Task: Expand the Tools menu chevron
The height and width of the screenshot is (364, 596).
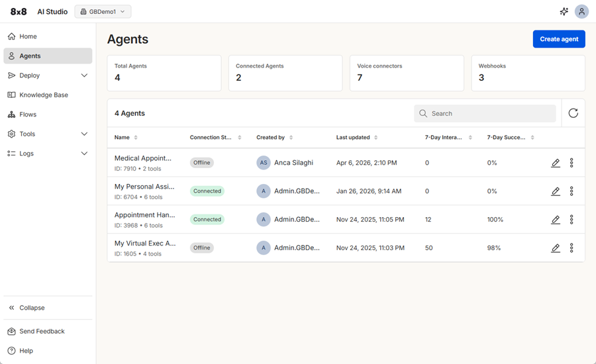Action: point(84,134)
